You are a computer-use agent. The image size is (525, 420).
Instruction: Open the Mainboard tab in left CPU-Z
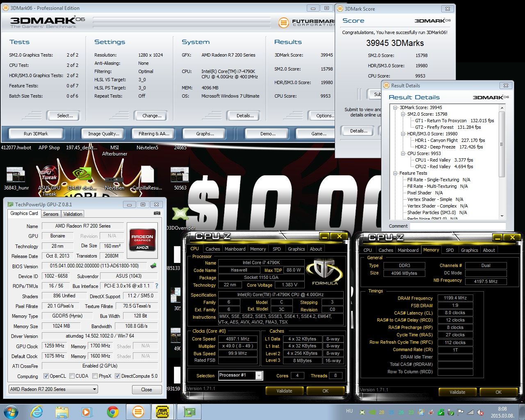pos(235,249)
